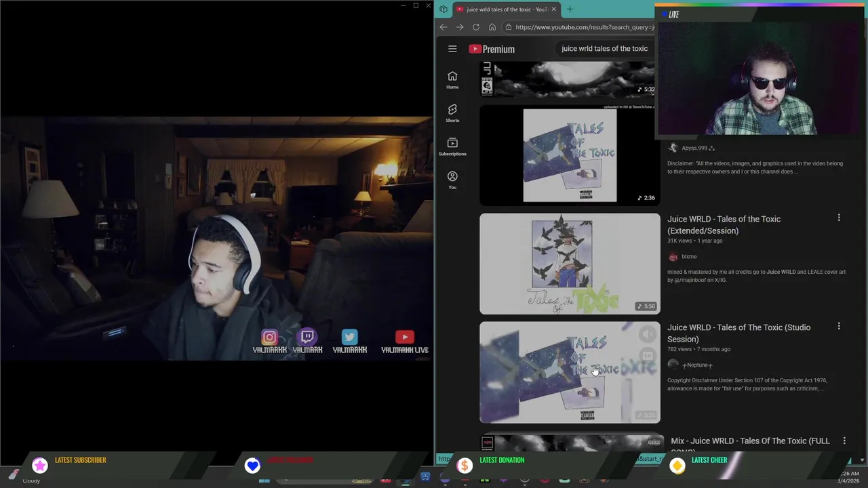868x488 pixels.
Task: Go back one page in browser
Action: point(443,27)
